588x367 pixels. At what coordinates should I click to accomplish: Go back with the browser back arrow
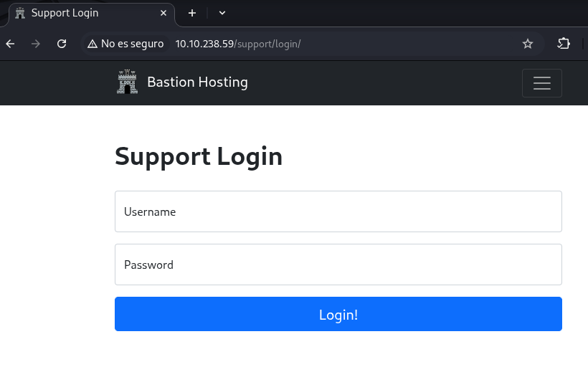(10, 44)
